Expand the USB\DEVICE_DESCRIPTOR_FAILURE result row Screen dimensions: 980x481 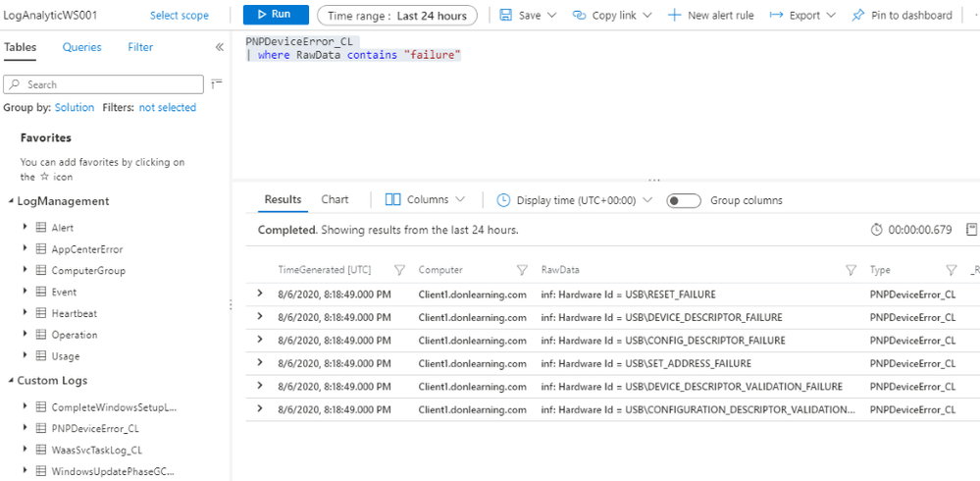(260, 316)
